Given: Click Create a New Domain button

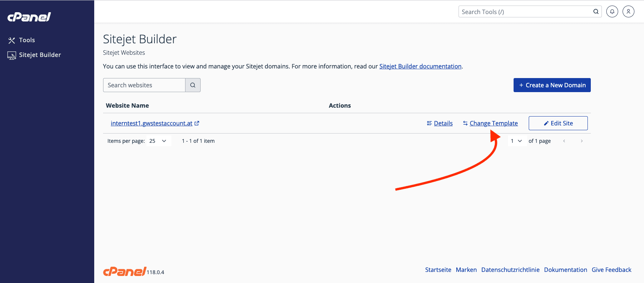Looking at the screenshot, I should [x=552, y=85].
